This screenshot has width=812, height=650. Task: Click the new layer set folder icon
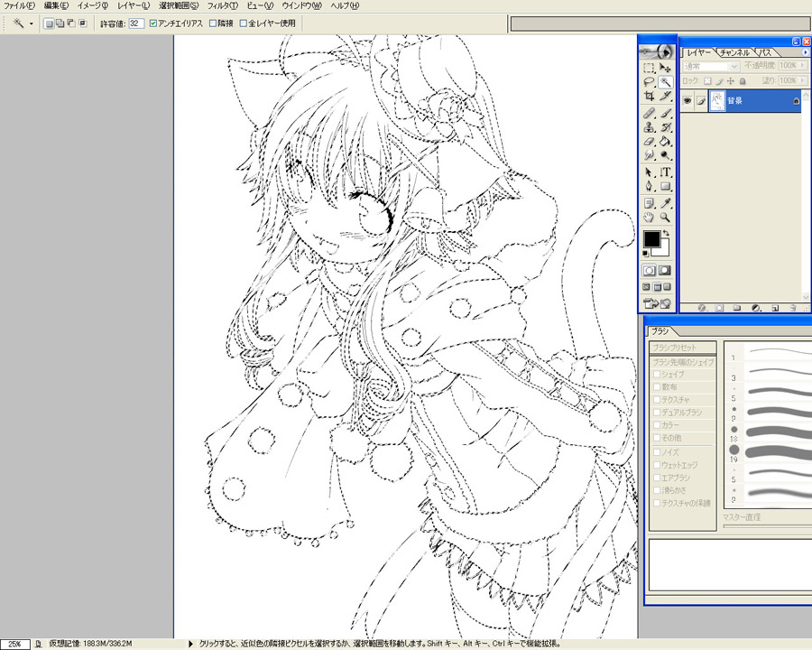737,308
